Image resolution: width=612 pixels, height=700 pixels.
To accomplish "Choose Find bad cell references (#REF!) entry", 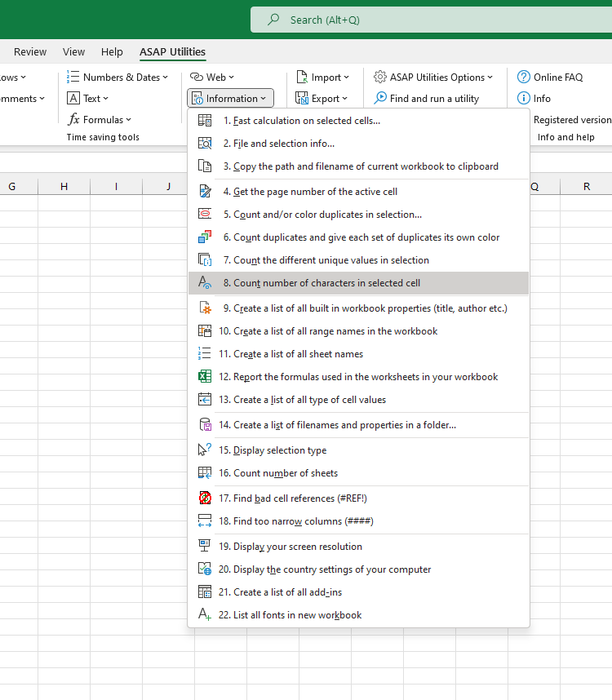I will (358, 498).
